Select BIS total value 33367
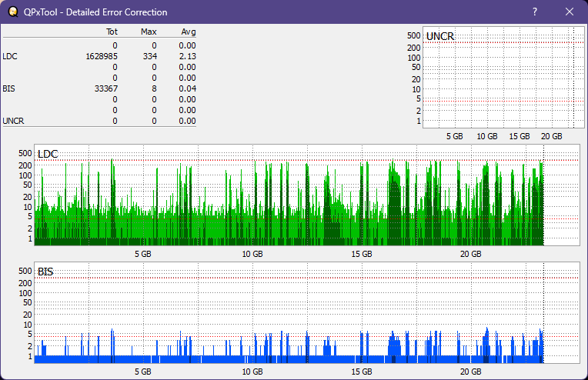The height and width of the screenshot is (380, 588). (106, 88)
